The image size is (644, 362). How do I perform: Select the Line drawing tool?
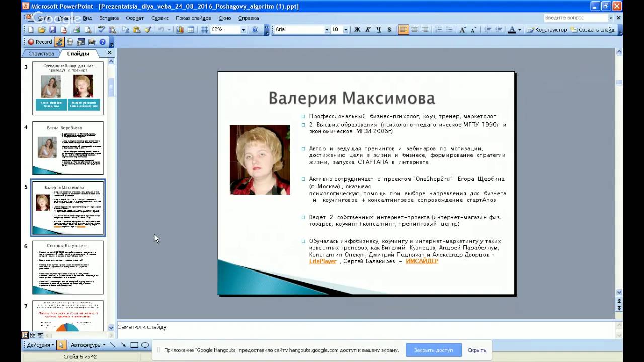coord(113,345)
